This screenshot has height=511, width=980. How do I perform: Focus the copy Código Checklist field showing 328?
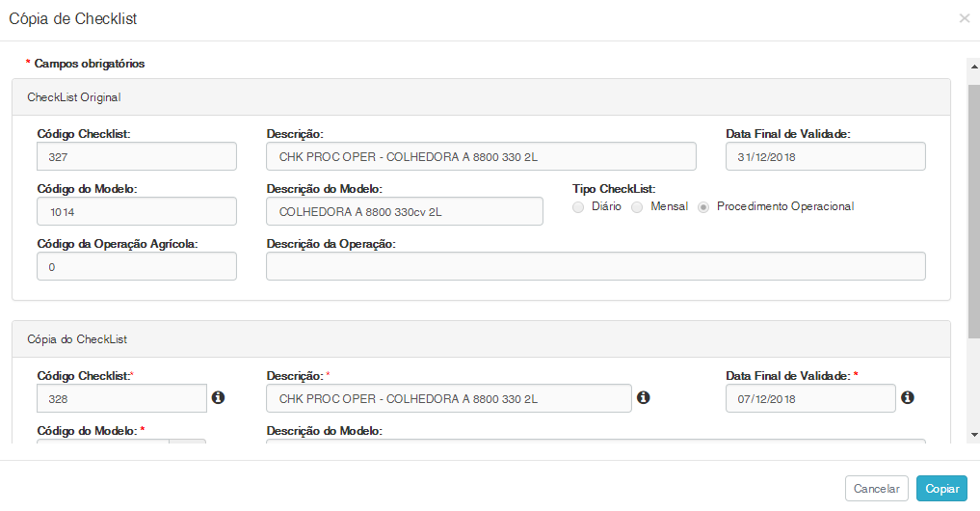click(121, 398)
